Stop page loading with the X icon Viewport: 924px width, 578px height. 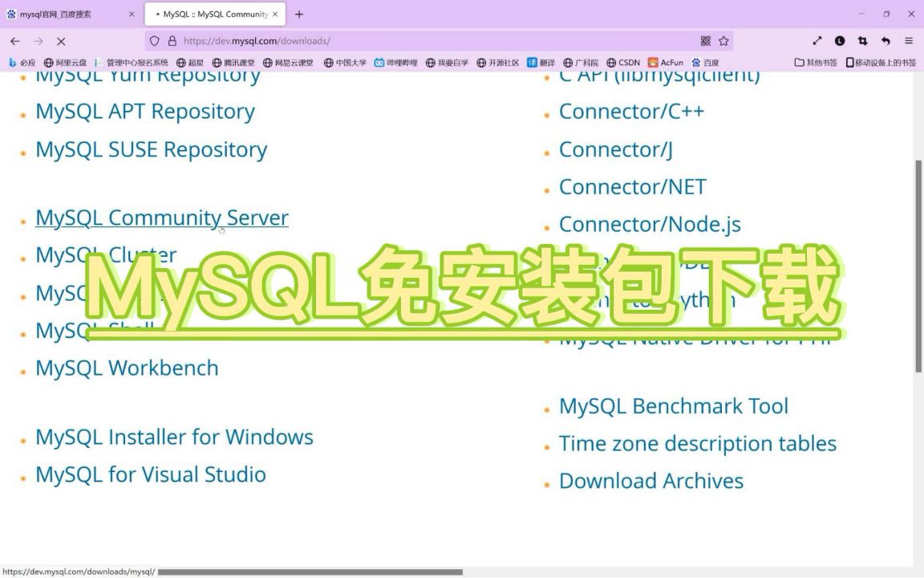(61, 41)
